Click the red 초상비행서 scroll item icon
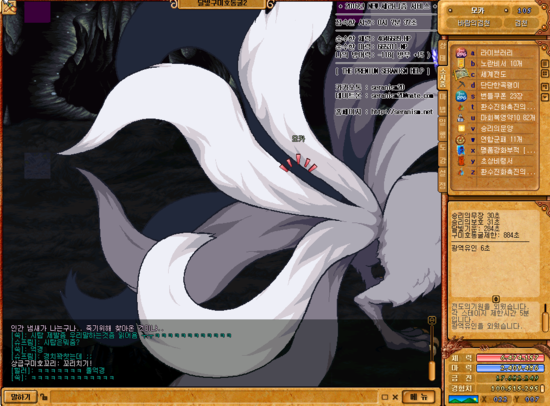The width and height of the screenshot is (550, 406). click(x=461, y=161)
